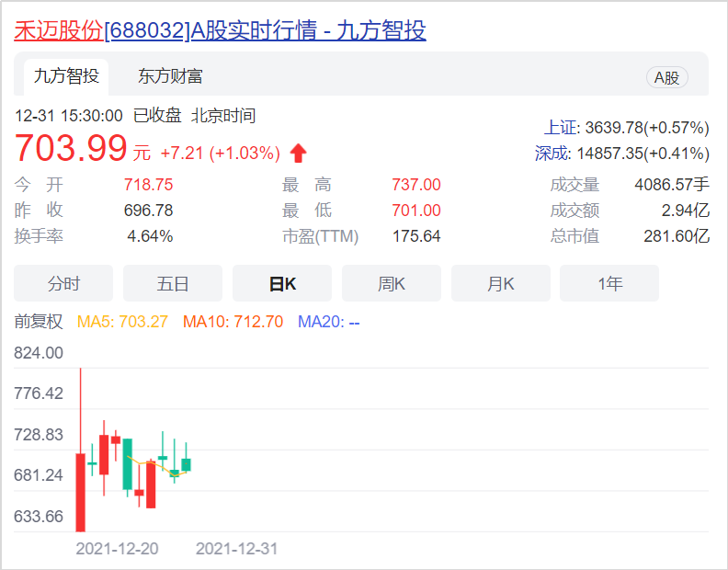Click the 最高 value 737.00
The width and height of the screenshot is (728, 570).
click(x=416, y=185)
